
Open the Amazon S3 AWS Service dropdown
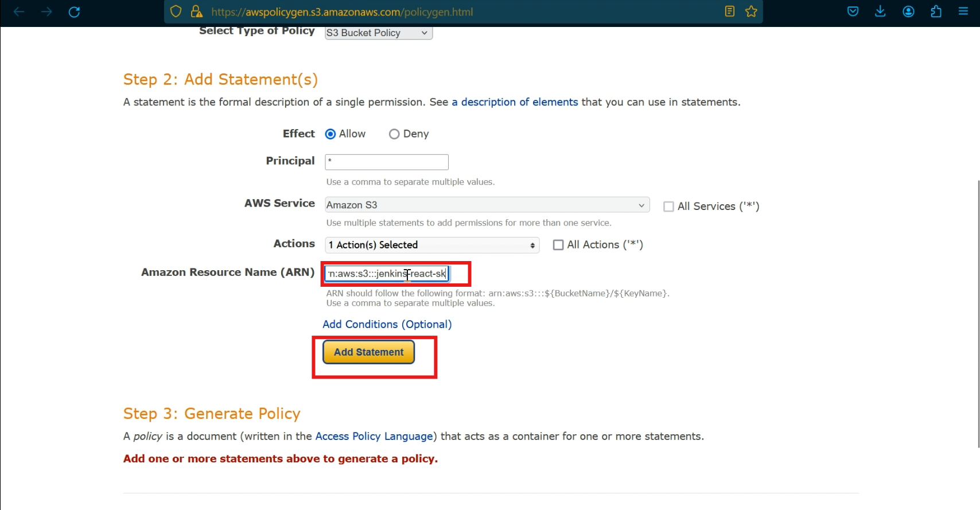[487, 205]
